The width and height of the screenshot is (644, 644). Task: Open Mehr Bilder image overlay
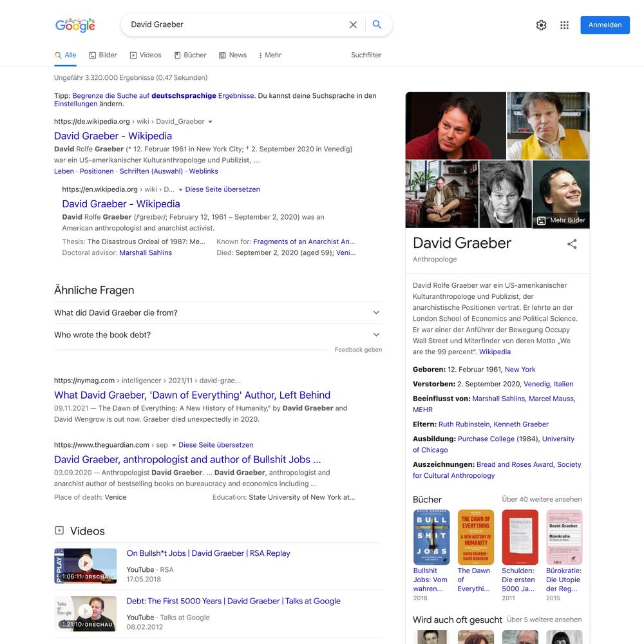tap(561, 220)
